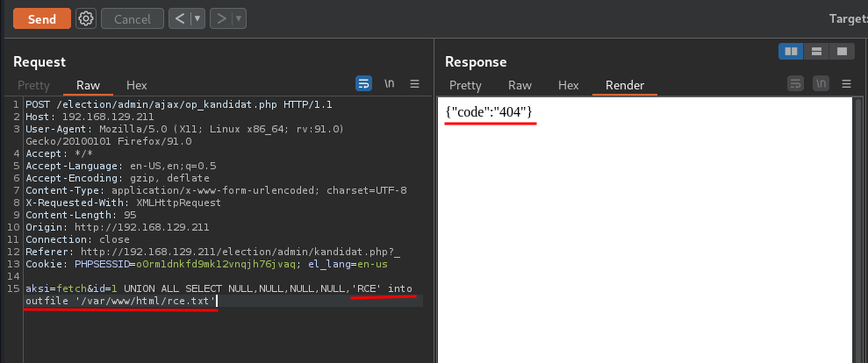868x363 pixels.
Task: Open Request panel hamburger menu
Action: 414,84
